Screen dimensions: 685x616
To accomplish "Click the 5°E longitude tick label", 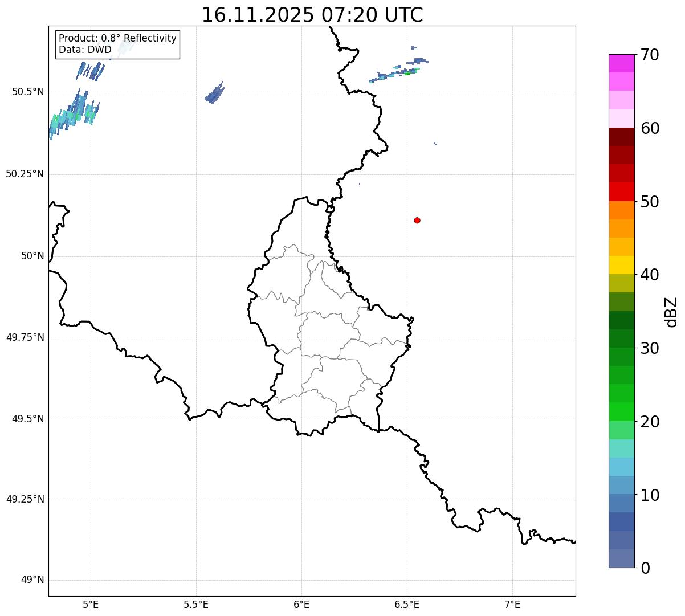I will [x=91, y=604].
